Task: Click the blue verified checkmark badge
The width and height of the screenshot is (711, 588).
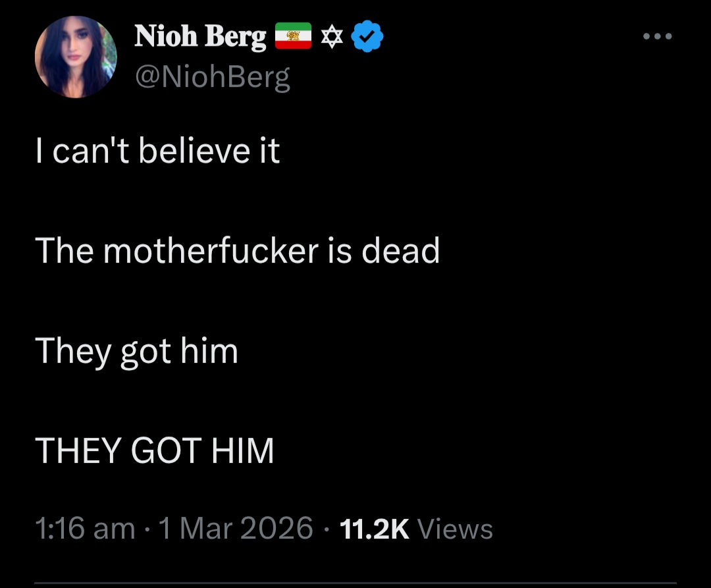Action: [x=369, y=37]
